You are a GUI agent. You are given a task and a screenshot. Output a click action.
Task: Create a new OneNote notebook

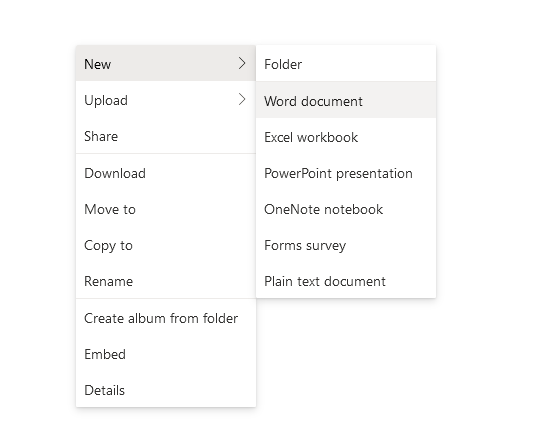point(346,209)
